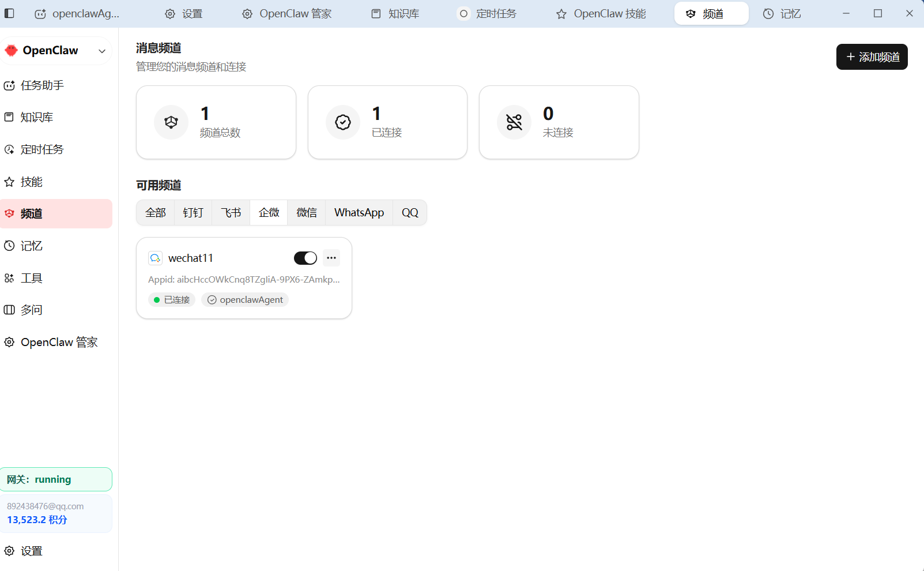Image resolution: width=924 pixels, height=571 pixels.
Task: Open 设置 at the sidebar bottom
Action: click(x=56, y=551)
